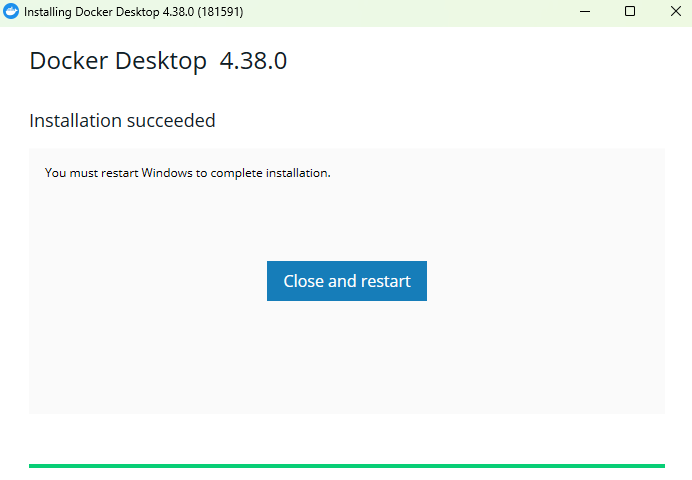Maximize the Docker installer window
Image resolution: width=692 pixels, height=480 pixels.
click(x=630, y=11)
